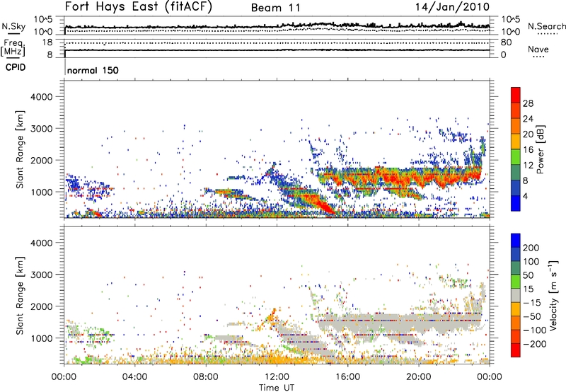Click the lowest blue Power colorbar segment below 4
Image resolution: width=566 pixels, height=392 pixels.
click(x=516, y=203)
